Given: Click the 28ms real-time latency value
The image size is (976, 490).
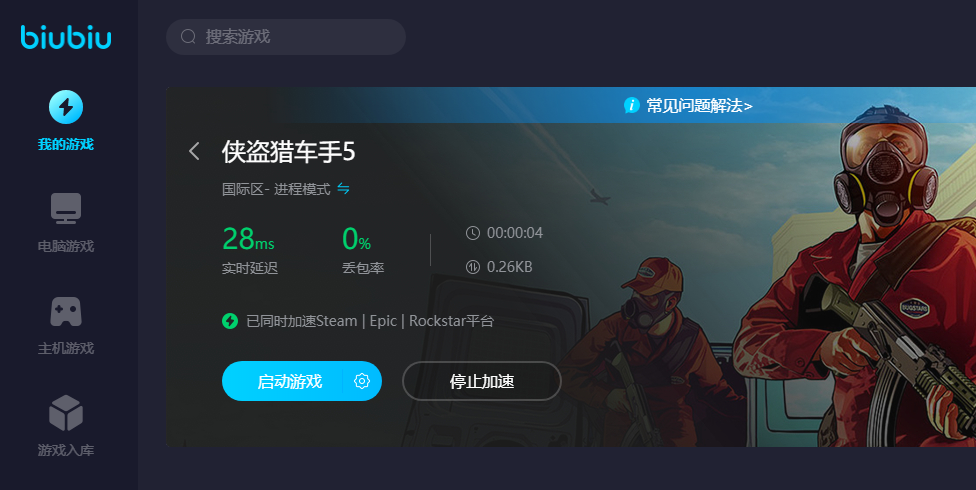Looking at the screenshot, I should [x=248, y=238].
